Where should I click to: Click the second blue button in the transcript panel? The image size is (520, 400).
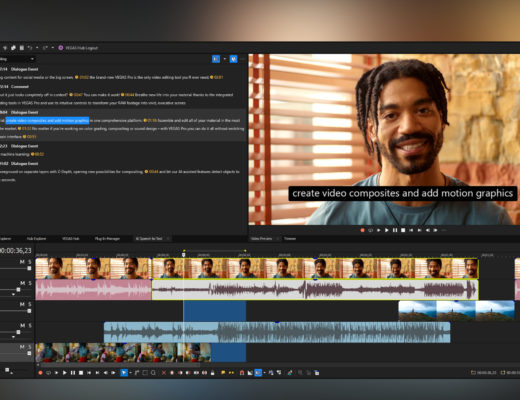tap(233, 59)
